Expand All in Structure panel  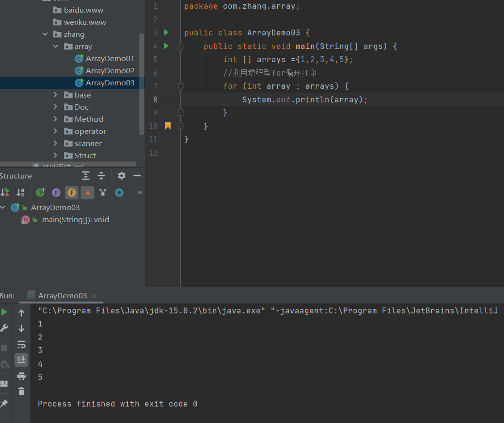85,176
